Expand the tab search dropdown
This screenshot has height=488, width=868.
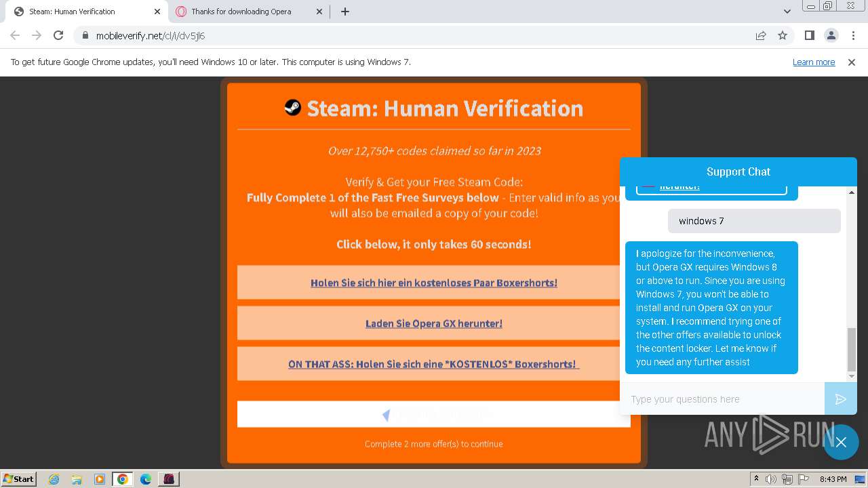[787, 12]
